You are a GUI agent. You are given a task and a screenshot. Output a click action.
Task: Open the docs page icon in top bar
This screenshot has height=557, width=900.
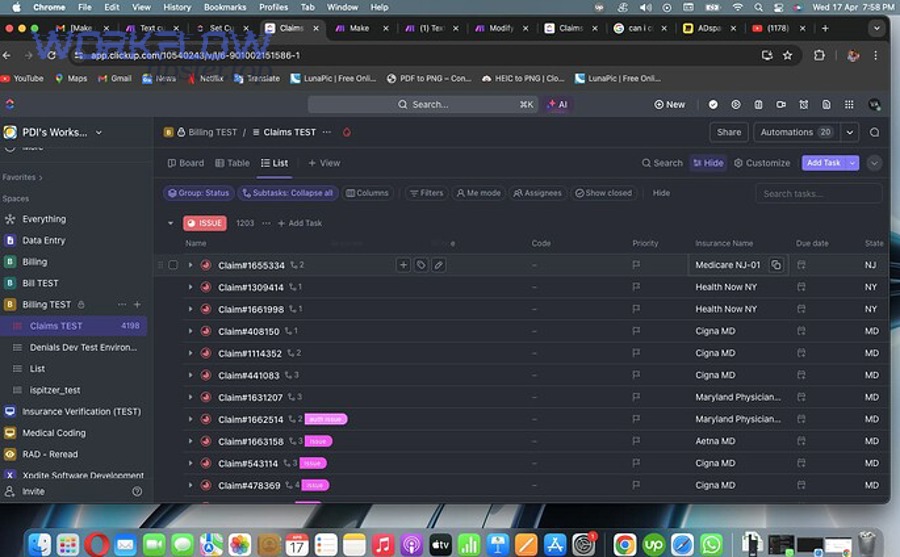826,105
